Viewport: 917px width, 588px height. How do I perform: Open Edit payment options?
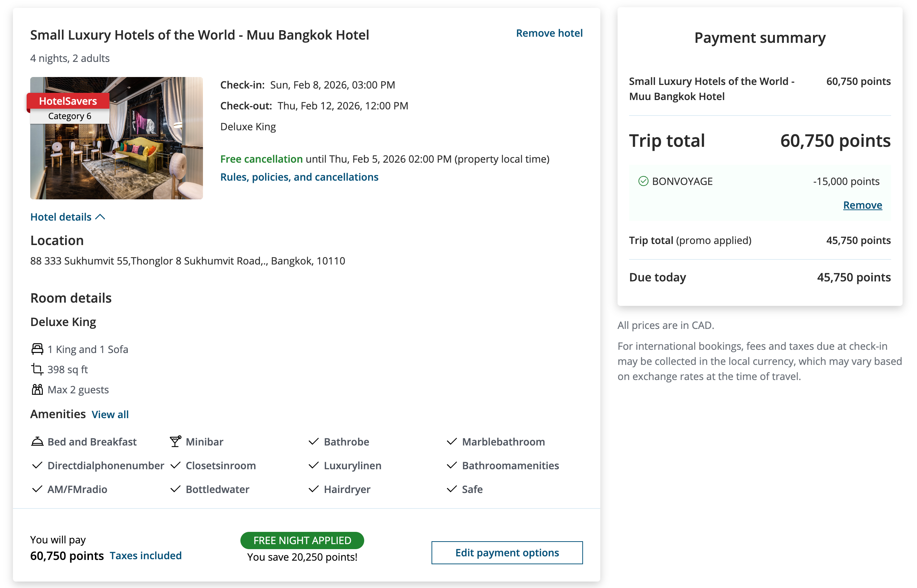tap(507, 552)
